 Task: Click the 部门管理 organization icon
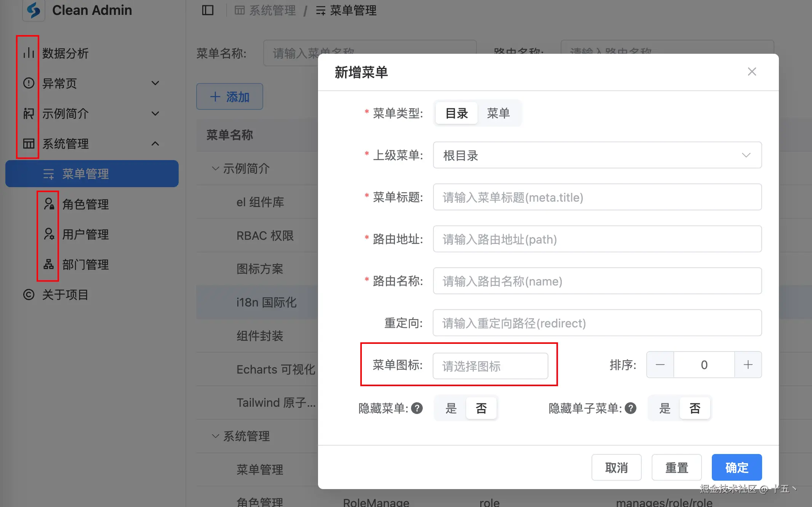(48, 264)
